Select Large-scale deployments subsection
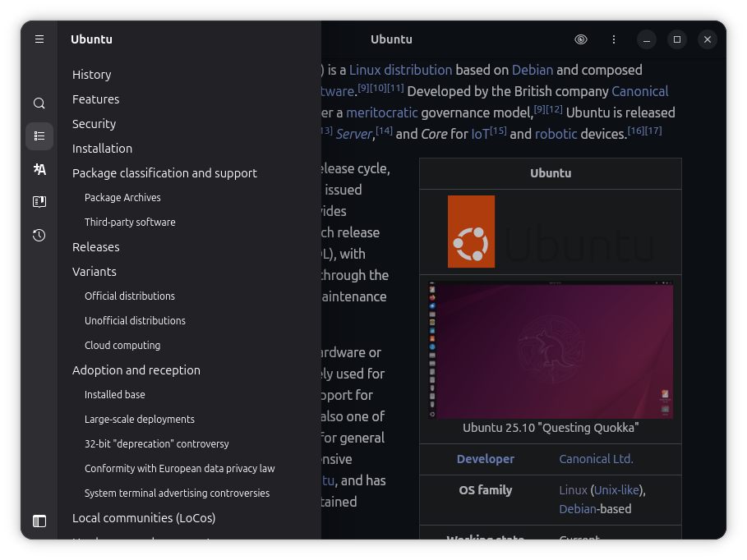 click(x=140, y=419)
